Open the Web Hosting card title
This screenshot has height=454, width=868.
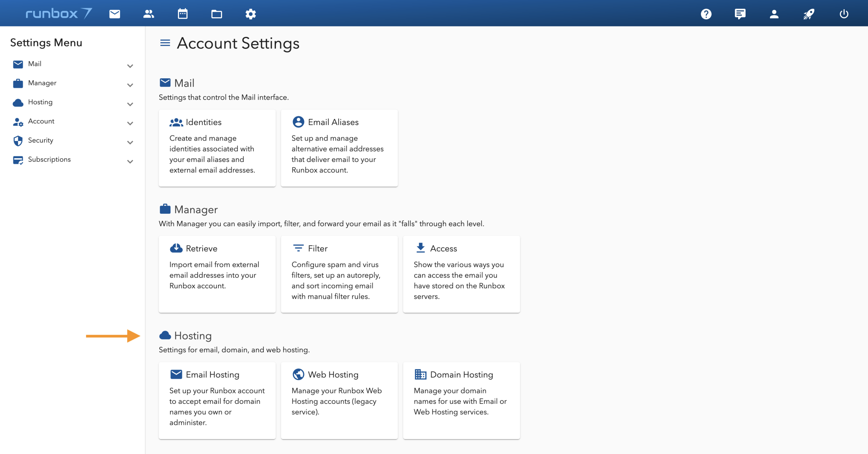[x=333, y=374]
